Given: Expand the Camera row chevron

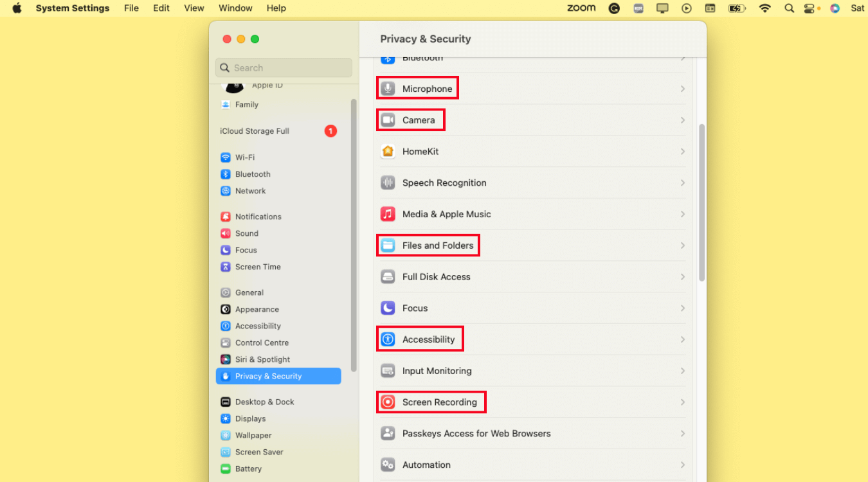Looking at the screenshot, I should point(683,120).
